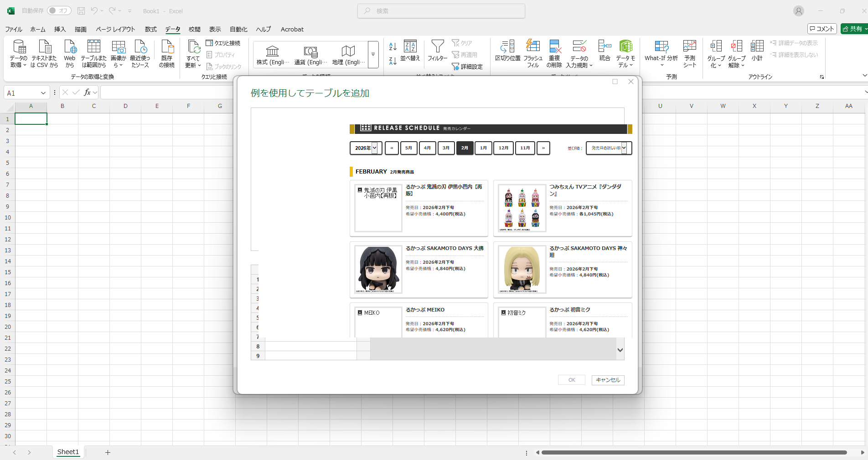Click the OK button in dialog

tap(572, 380)
